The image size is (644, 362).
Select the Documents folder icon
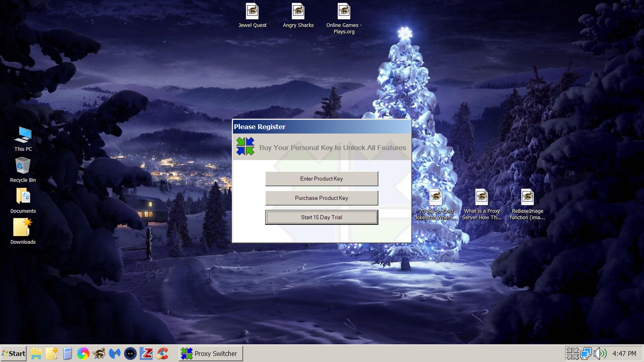[x=23, y=201]
